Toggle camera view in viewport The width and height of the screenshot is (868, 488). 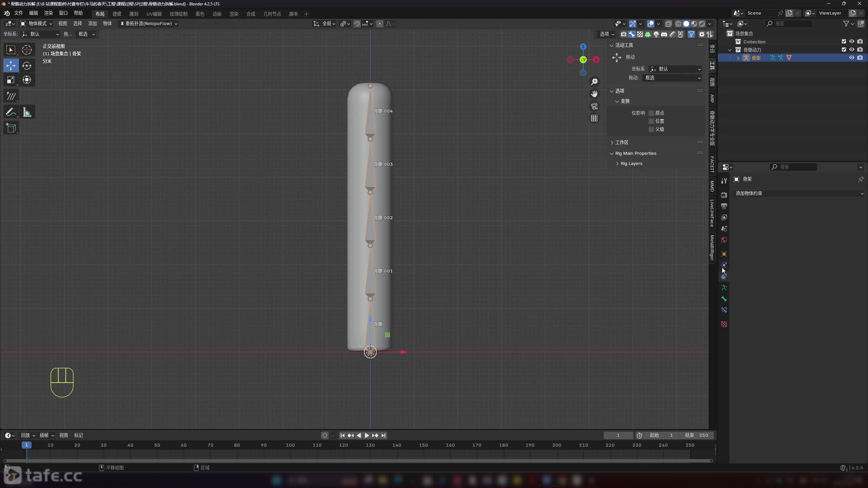pos(594,106)
